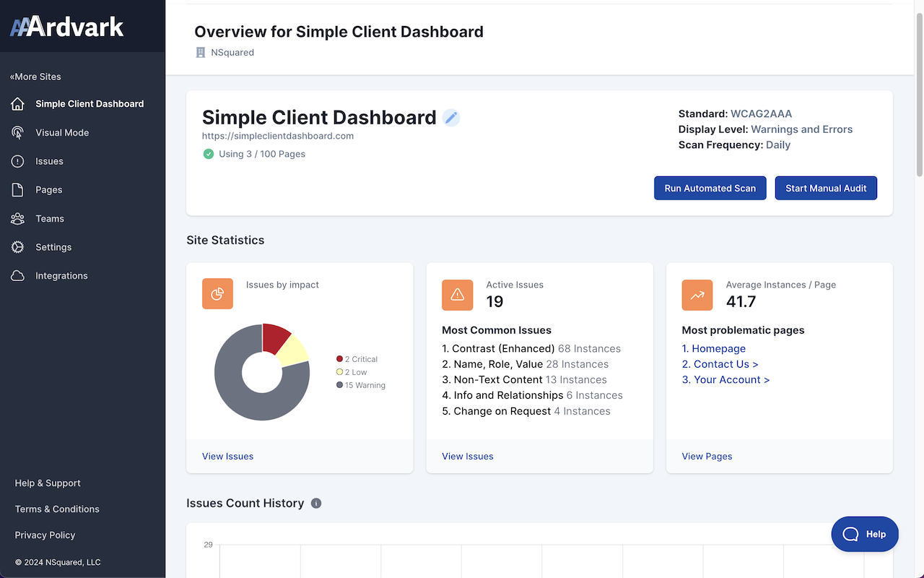Open the Contact Us problematic page link

[720, 364]
